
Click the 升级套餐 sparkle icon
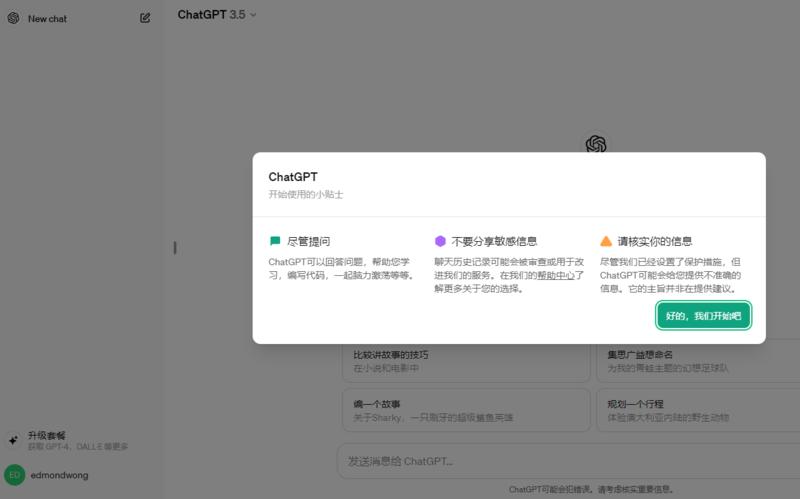pyautogui.click(x=13, y=440)
